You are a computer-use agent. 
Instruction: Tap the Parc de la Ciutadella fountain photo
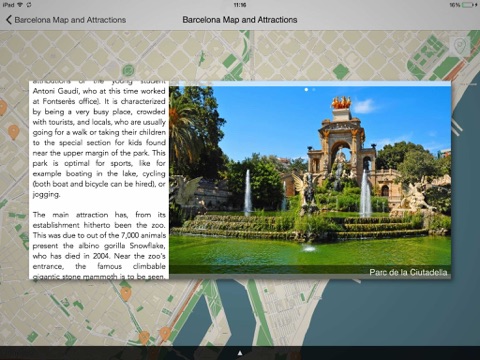(310, 180)
